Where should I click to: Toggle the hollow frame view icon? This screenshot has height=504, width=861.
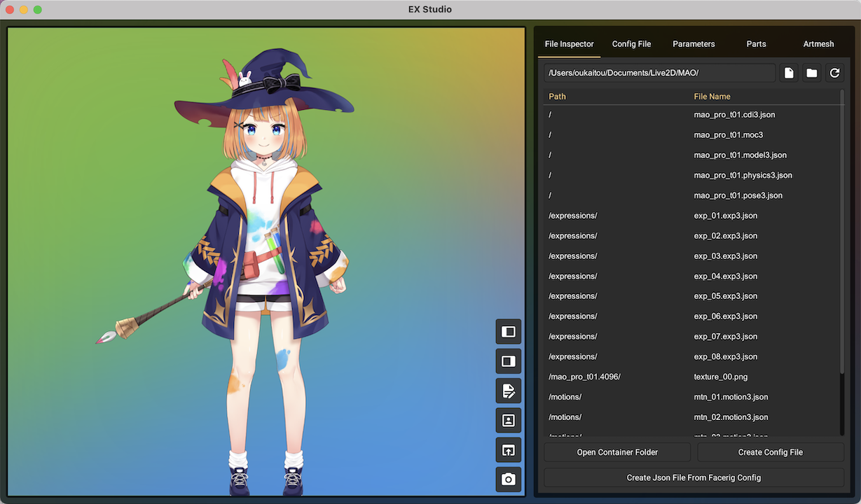point(508,360)
